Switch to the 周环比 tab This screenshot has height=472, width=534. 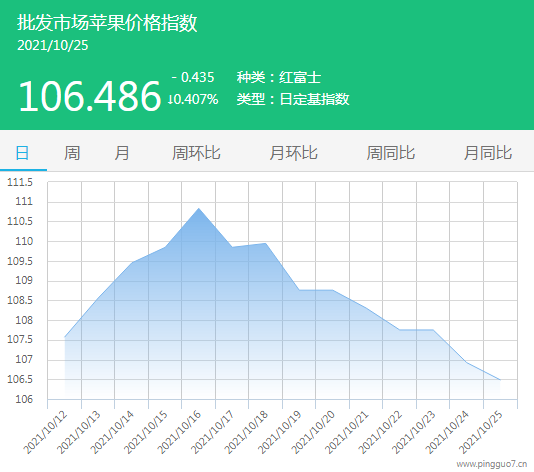196,153
